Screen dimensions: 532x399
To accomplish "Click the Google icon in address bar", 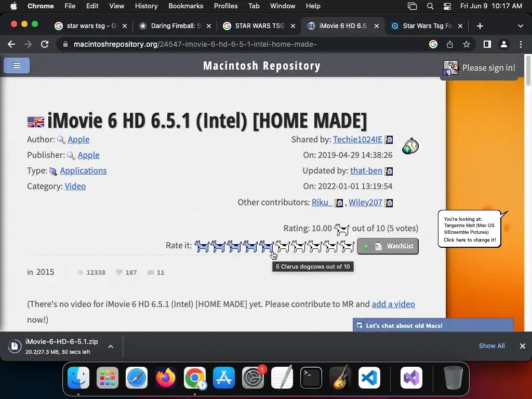I will [433, 45].
